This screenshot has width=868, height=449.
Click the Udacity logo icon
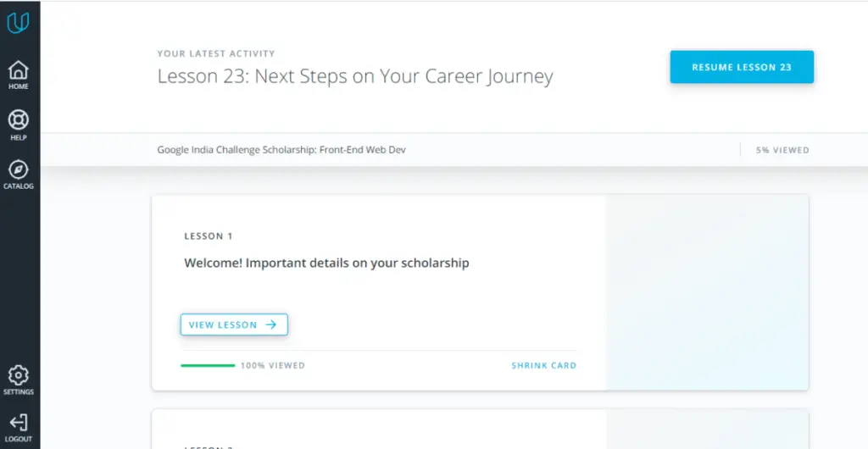pos(18,23)
